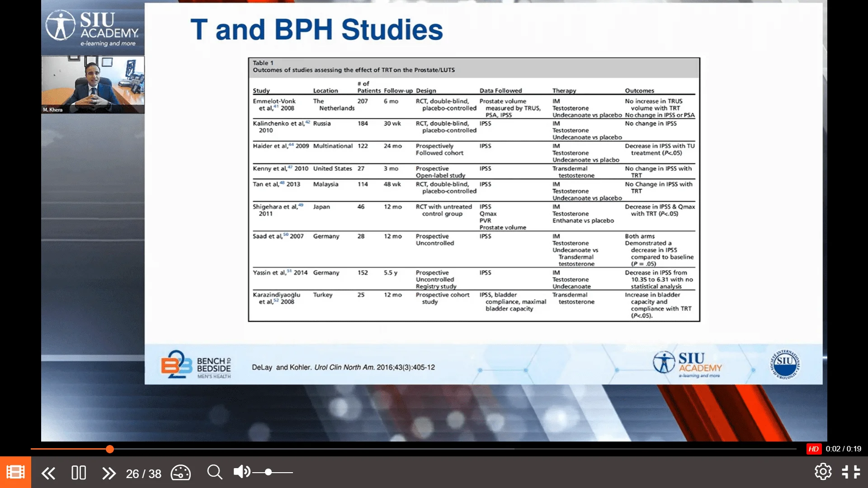Click the 'Shigehara et al' study entry

pyautogui.click(x=278, y=210)
